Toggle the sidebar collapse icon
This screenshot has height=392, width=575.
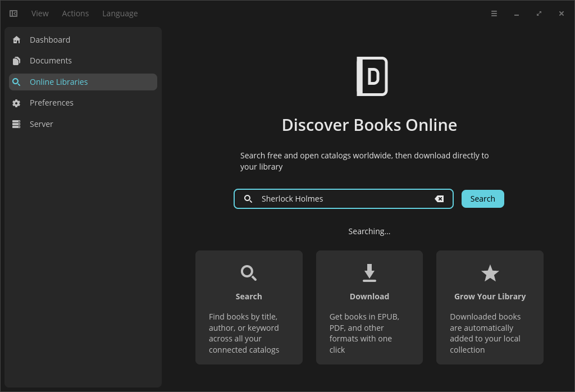pos(13,13)
